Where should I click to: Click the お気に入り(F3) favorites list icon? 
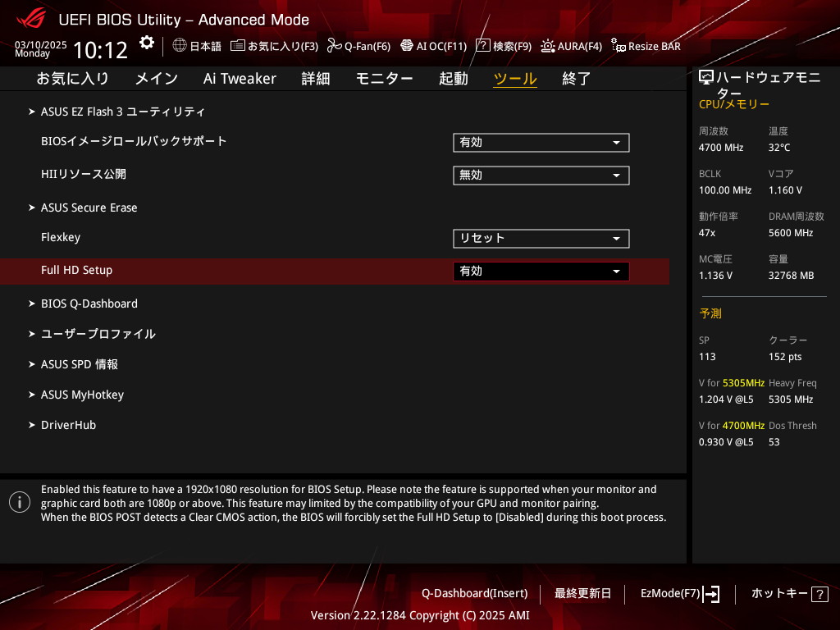point(237,46)
